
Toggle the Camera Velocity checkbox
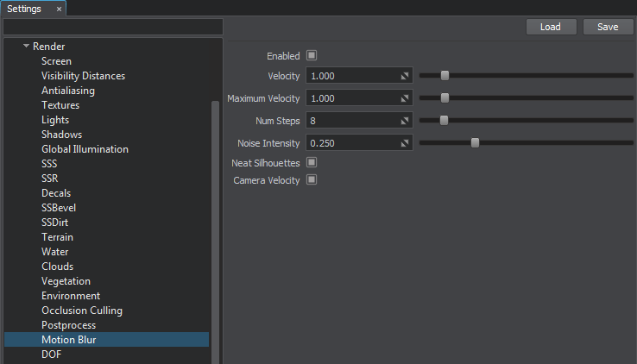(x=312, y=180)
